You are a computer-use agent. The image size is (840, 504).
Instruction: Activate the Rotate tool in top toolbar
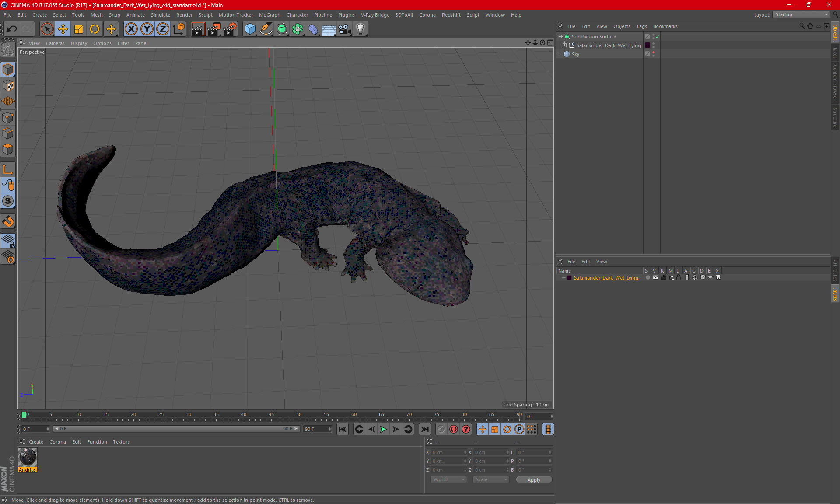(94, 29)
